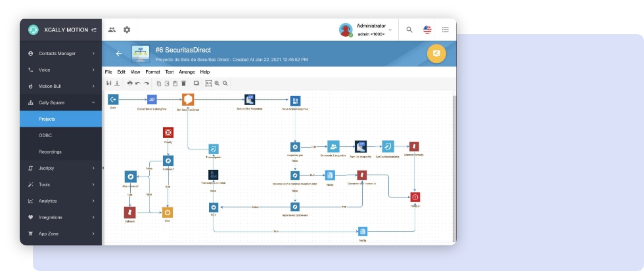Screen dimensions: 644x271
Task: Click the vertical scrollbar of the canvas
Action: click(x=454, y=168)
